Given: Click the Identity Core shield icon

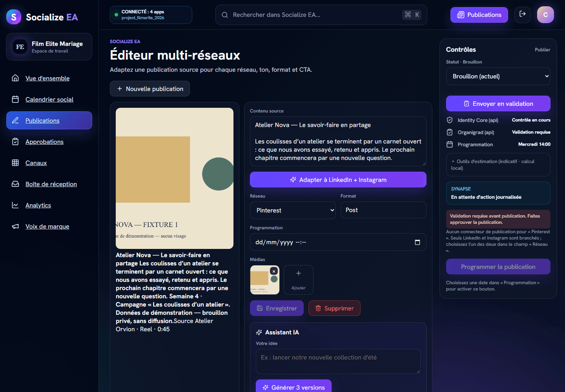Looking at the screenshot, I should 450,120.
